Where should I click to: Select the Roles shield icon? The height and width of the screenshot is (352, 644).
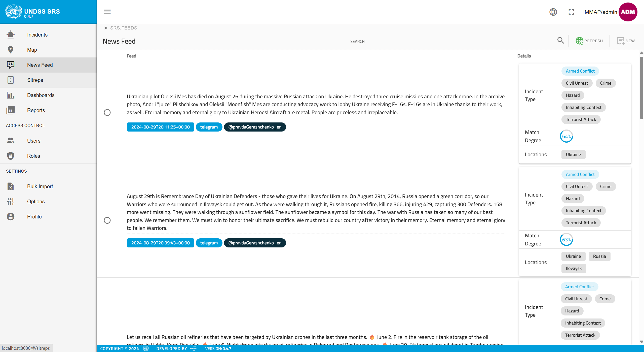coord(10,156)
